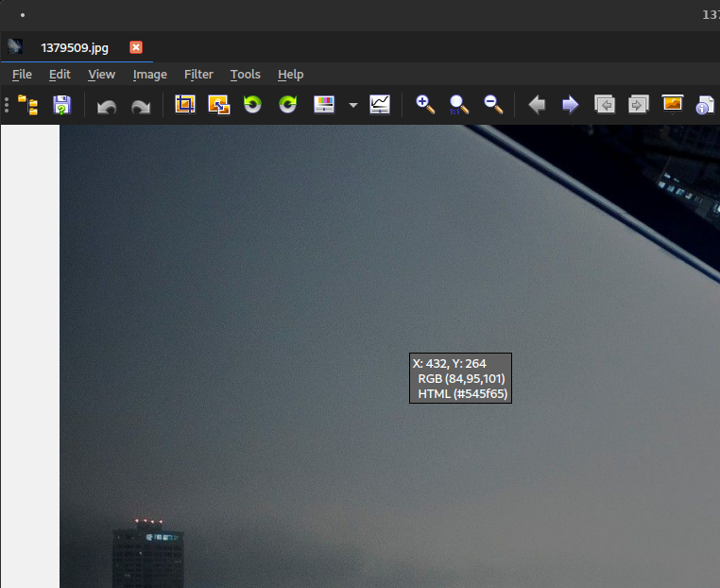Image resolution: width=720 pixels, height=588 pixels.
Task: Open the histogram curve icon
Action: point(380,105)
